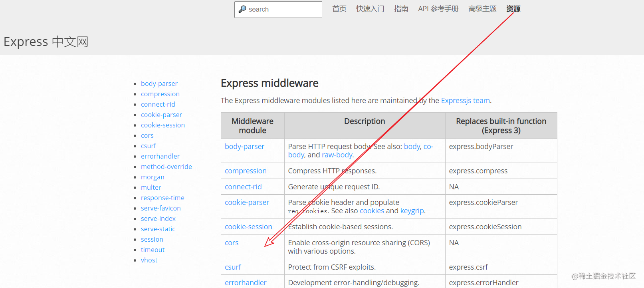This screenshot has height=288, width=644.
Task: Click the Replaces built-in function header
Action: tap(501, 126)
